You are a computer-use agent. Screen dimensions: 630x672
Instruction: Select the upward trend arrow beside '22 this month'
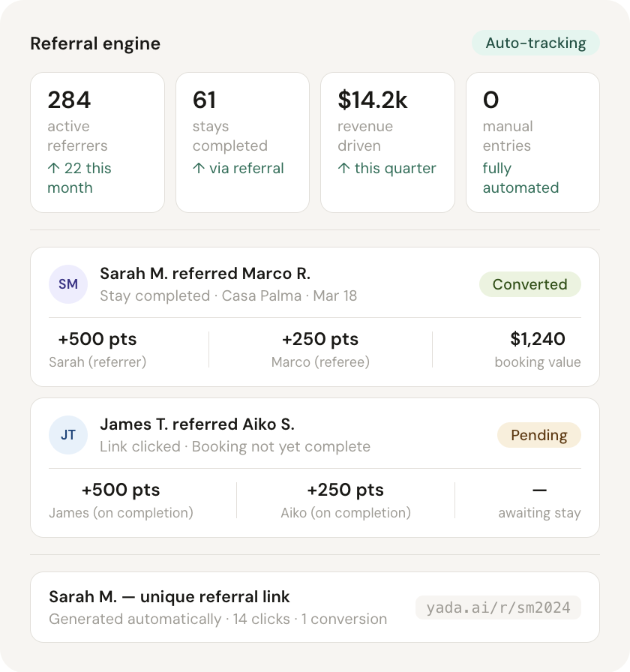tap(52, 168)
